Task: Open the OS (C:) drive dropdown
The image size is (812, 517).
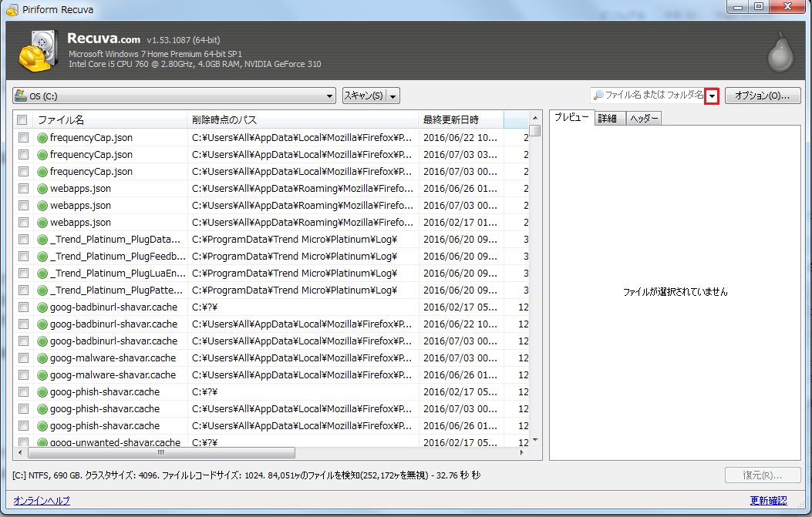Action: (174, 96)
